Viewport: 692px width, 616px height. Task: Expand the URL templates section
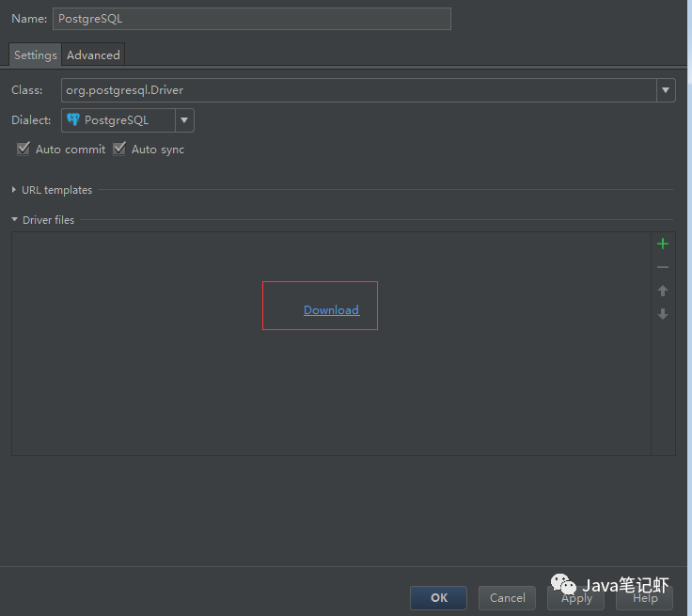click(x=14, y=190)
